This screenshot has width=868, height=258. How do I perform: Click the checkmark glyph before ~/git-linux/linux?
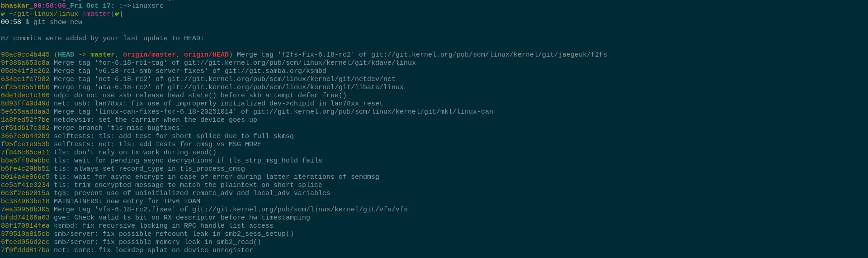3,14
